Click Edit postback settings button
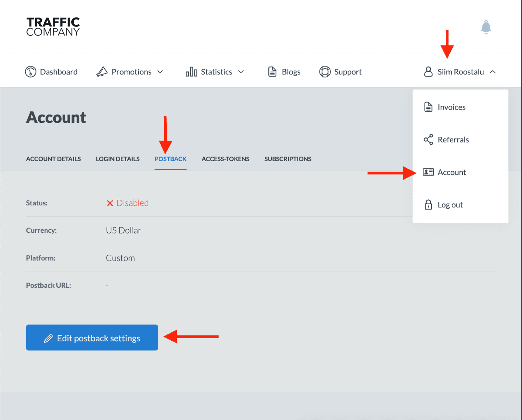This screenshot has height=420, width=522. (92, 338)
